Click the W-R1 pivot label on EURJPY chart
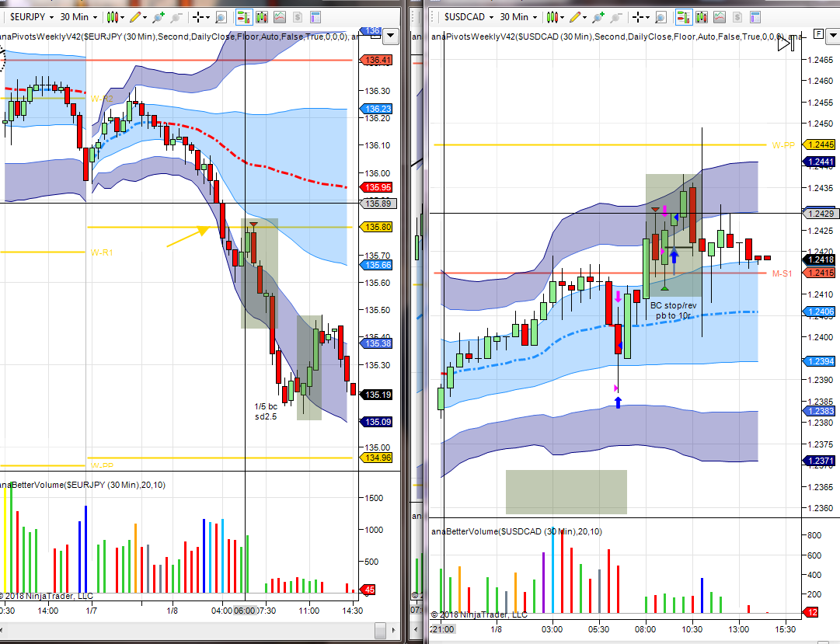840x644 pixels. 102,252
